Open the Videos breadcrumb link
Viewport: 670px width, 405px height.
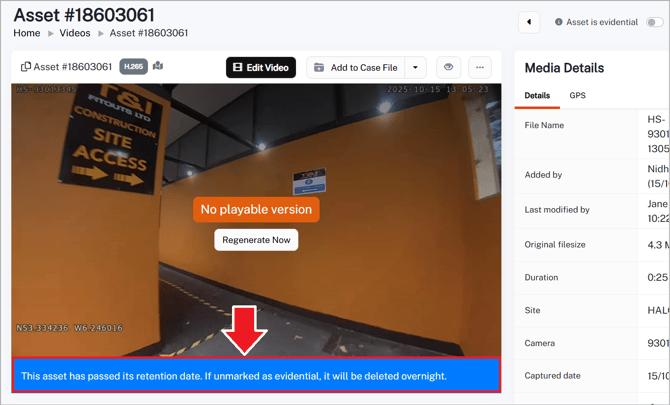[x=75, y=33]
